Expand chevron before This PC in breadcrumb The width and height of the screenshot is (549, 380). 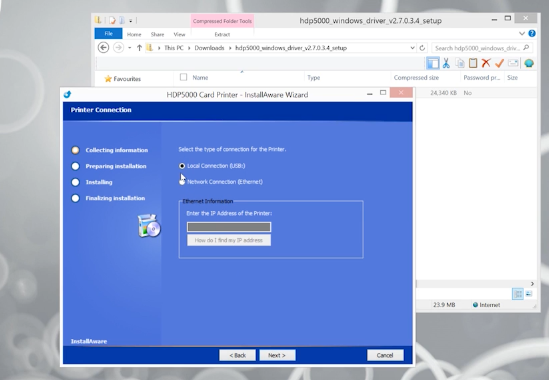click(159, 48)
